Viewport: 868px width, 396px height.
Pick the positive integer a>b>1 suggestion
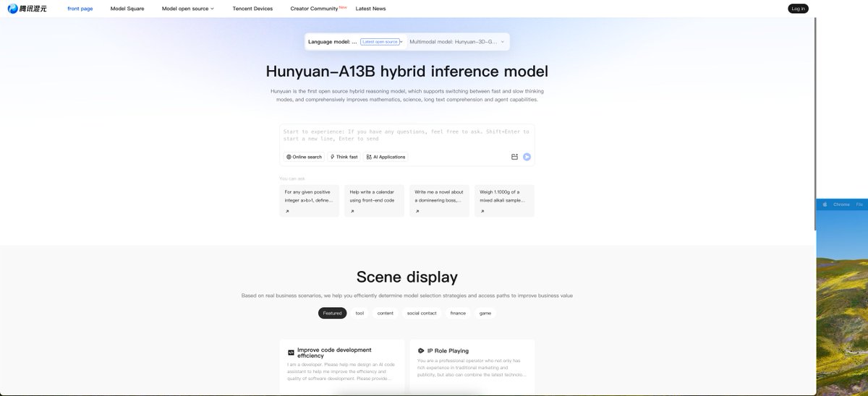tap(309, 200)
